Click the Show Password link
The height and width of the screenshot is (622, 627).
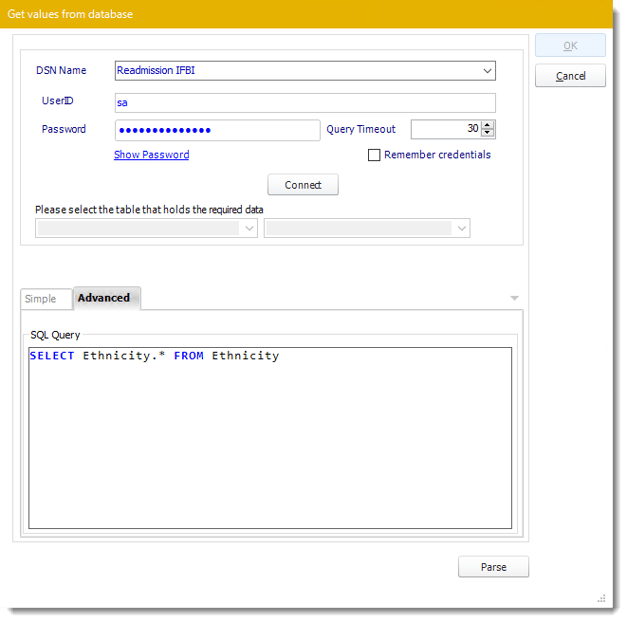pos(152,155)
